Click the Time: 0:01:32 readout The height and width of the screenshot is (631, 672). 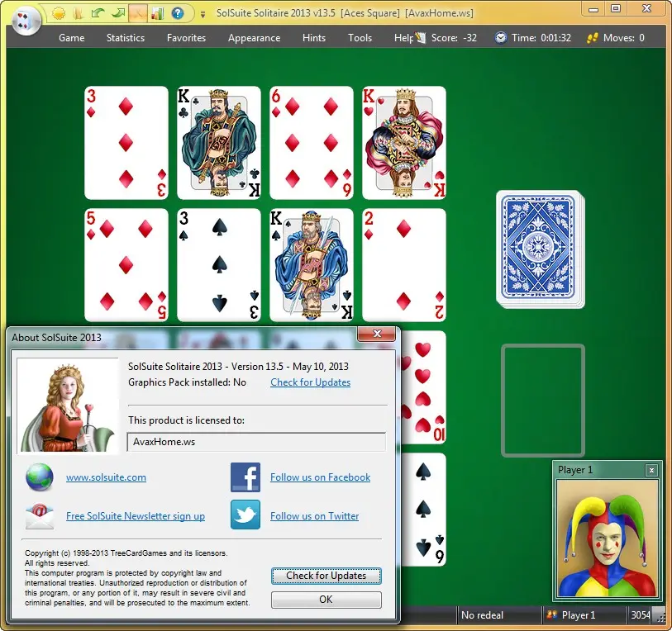click(x=541, y=38)
